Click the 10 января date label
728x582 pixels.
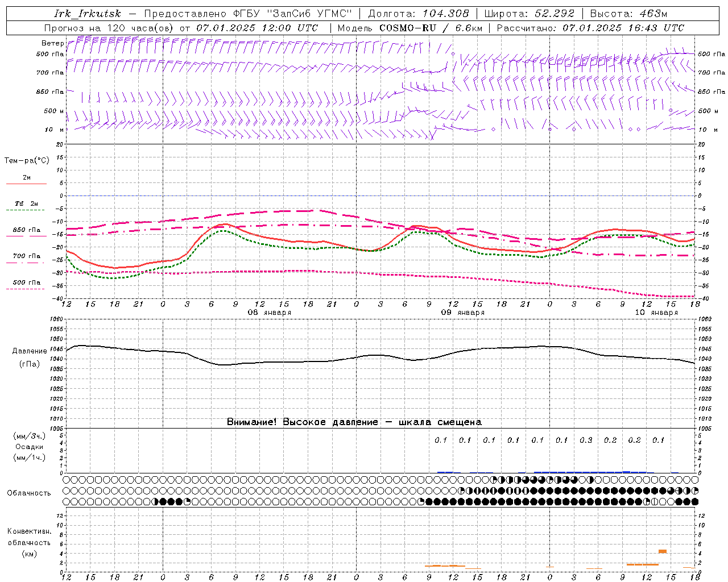[x=656, y=313]
